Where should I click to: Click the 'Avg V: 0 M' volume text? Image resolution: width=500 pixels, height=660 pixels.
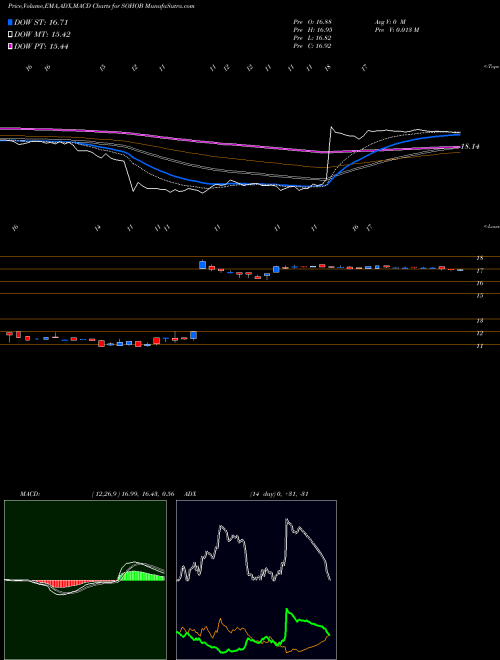point(390,22)
